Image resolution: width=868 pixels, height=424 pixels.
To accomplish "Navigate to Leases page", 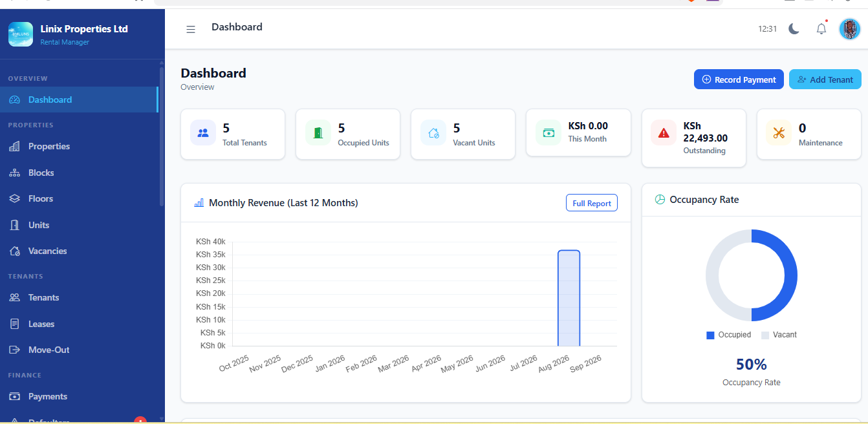I will 79,324.
